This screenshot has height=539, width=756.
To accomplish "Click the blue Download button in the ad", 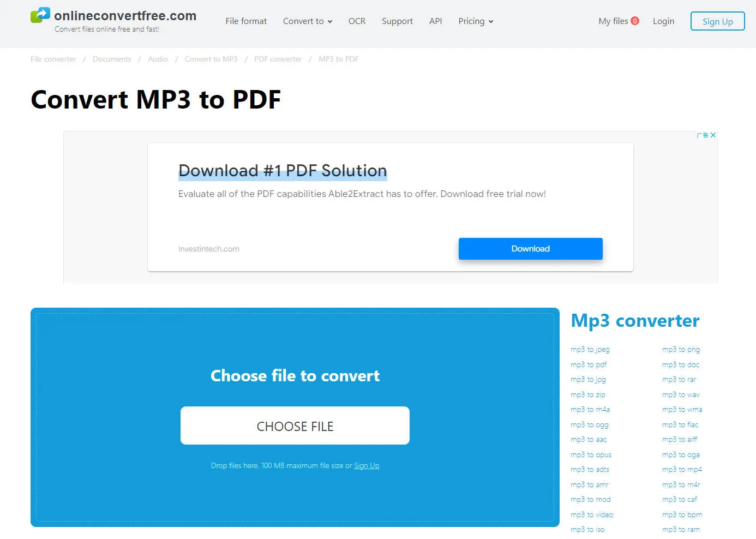I will pos(530,249).
